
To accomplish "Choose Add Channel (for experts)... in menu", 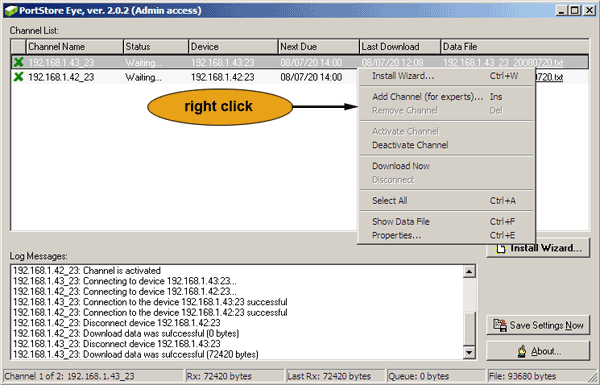I will point(445,96).
